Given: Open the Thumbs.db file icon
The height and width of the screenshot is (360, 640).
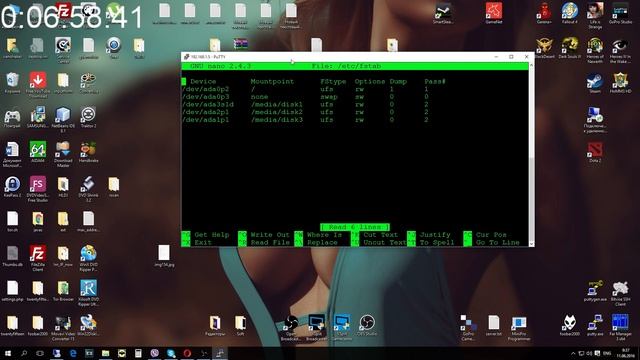Looking at the screenshot, I should [12, 256].
